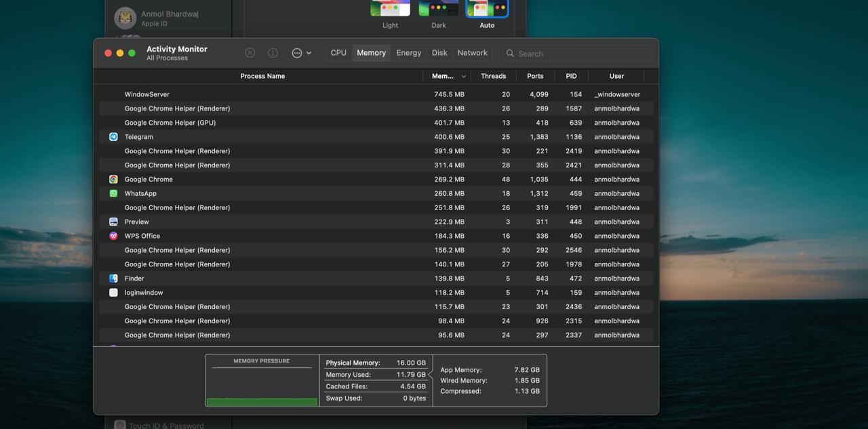Click the Physical Memory 16.00 GB entry
This screenshot has height=429, width=868.
pos(376,363)
